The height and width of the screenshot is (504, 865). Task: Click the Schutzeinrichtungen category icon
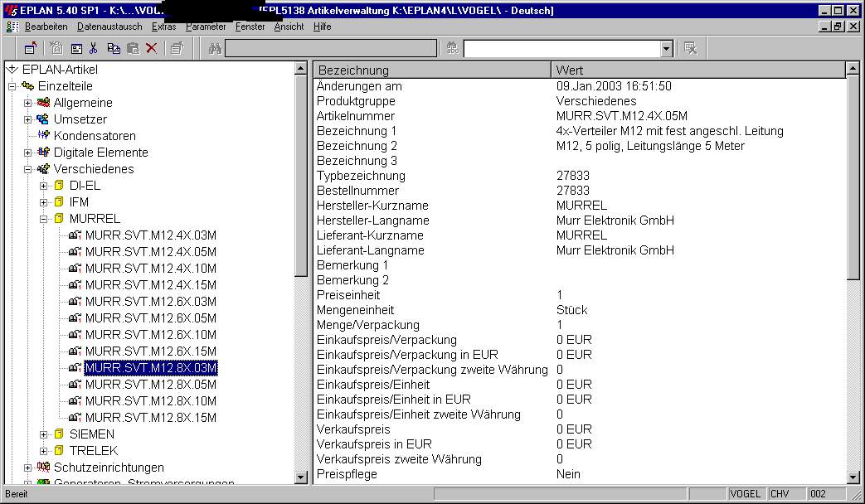click(x=43, y=467)
